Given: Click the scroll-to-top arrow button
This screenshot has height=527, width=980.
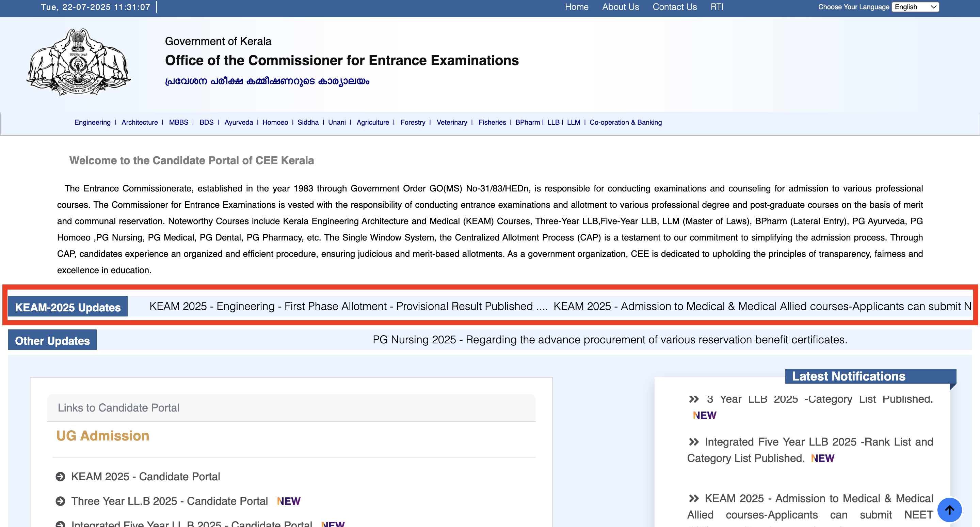Looking at the screenshot, I should (x=949, y=510).
